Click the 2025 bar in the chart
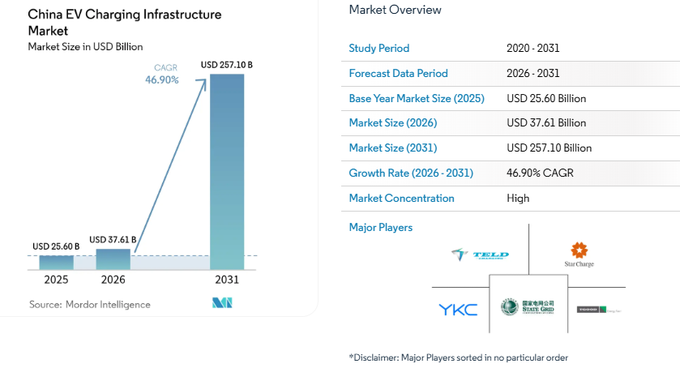The image size is (680, 368). [x=56, y=263]
